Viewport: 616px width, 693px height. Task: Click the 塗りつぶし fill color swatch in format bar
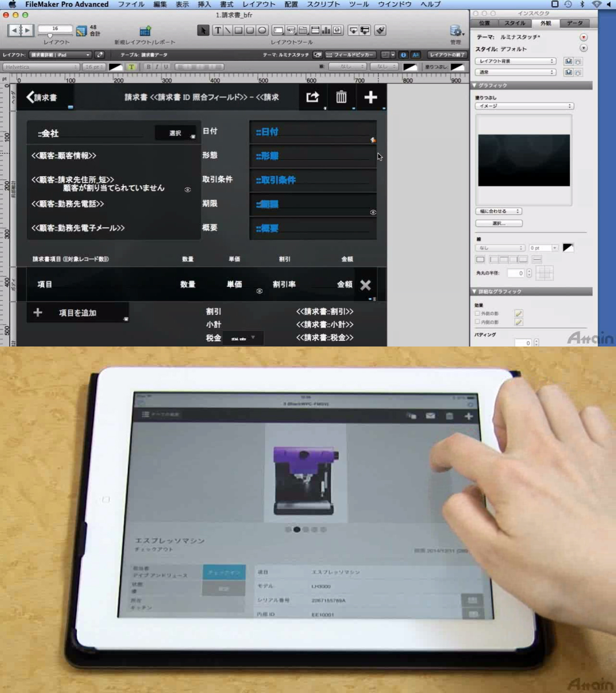(457, 67)
